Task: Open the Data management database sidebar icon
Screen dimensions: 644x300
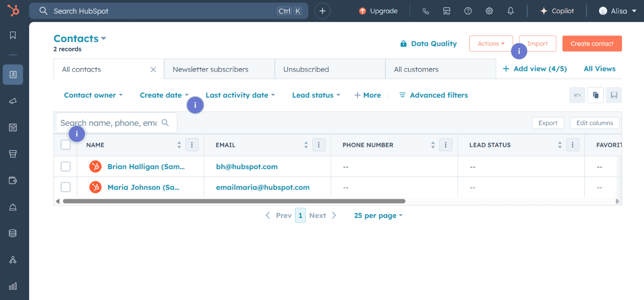Action: (13, 233)
